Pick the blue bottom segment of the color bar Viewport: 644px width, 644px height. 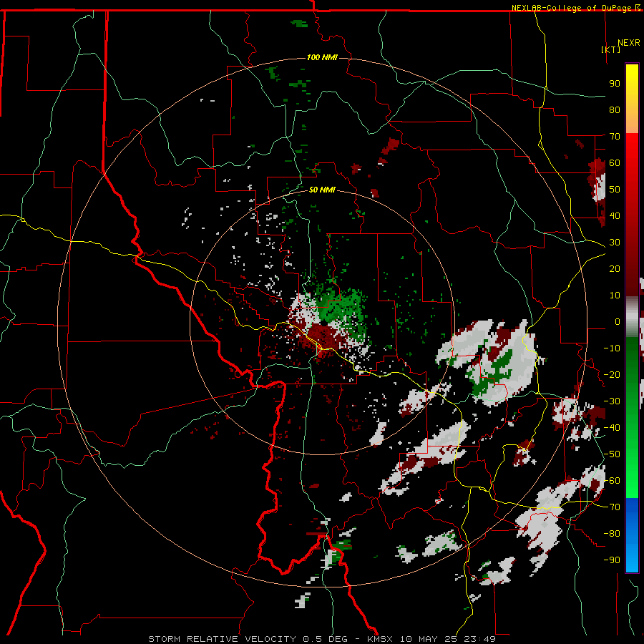[632, 535]
